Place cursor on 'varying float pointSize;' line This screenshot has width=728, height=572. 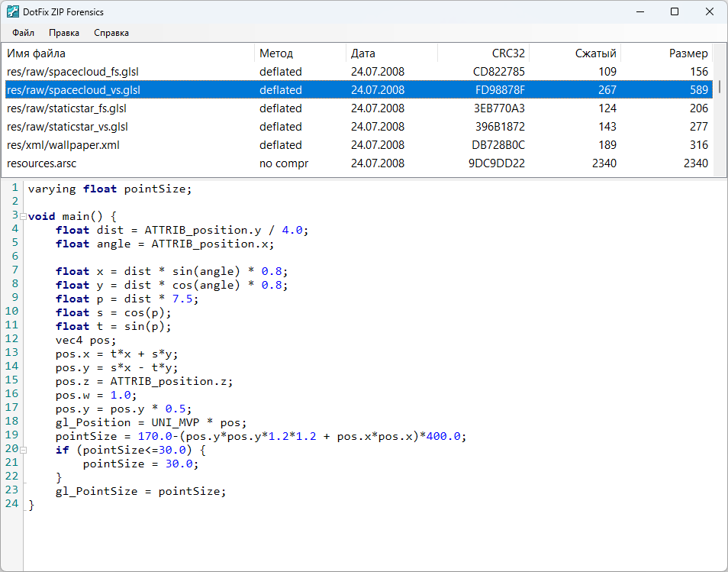(110, 189)
